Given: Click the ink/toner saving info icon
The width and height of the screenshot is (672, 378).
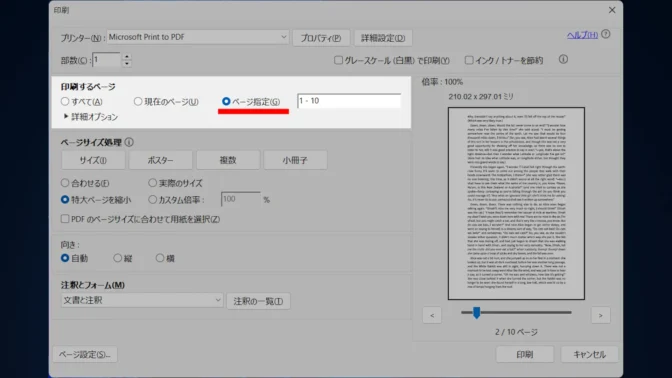Looking at the screenshot, I should [x=563, y=60].
